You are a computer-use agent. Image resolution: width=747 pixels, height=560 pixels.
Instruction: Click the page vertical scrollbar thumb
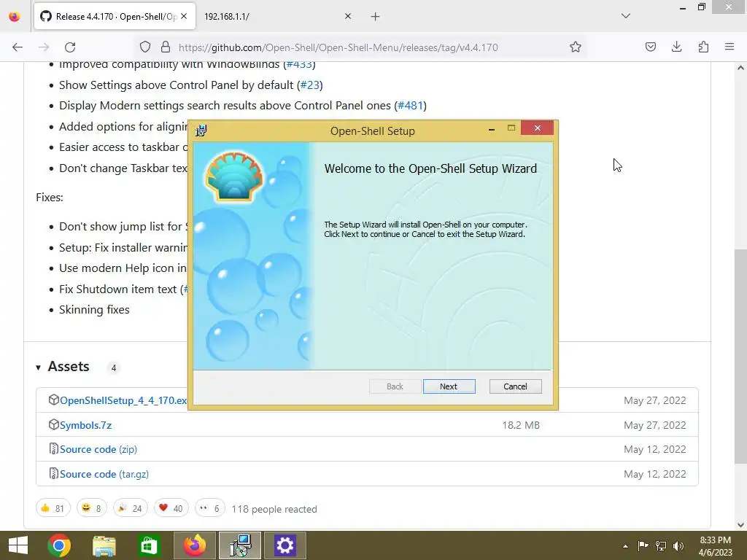[x=740, y=356]
